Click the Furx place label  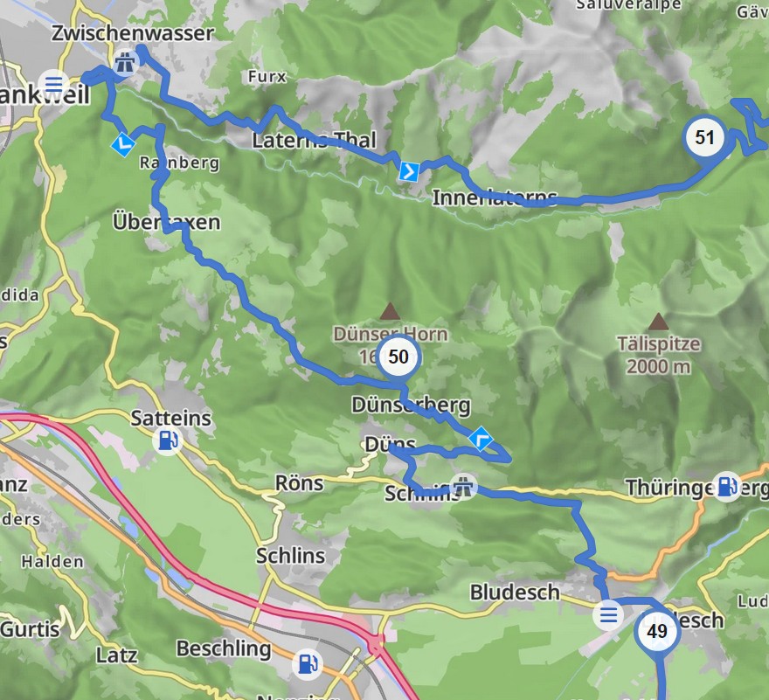[x=267, y=77]
